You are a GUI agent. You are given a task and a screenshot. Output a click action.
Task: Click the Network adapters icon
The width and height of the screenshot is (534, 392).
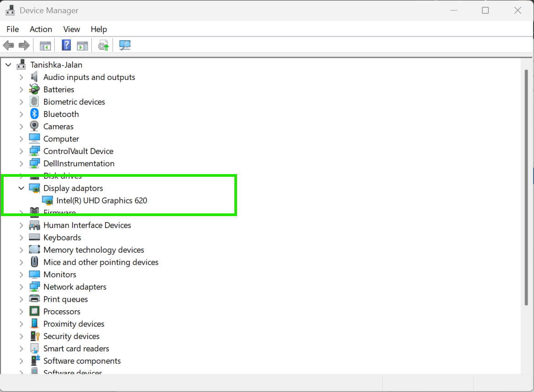[x=34, y=287]
